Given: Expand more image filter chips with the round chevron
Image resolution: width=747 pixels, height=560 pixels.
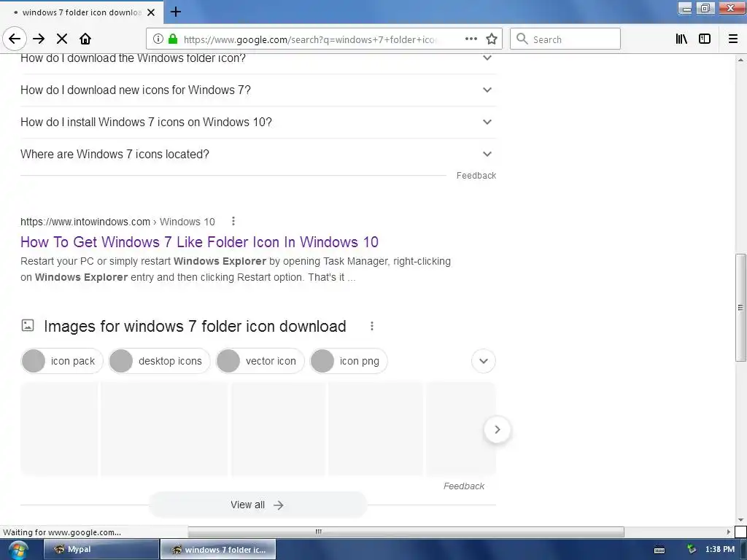Looking at the screenshot, I should coord(484,361).
